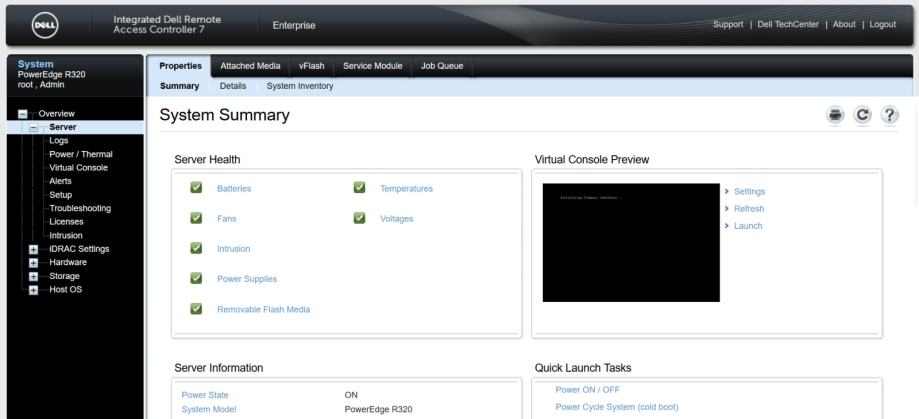The height and width of the screenshot is (419, 919).
Task: Click the Intrusion green check icon
Action: [x=197, y=248]
